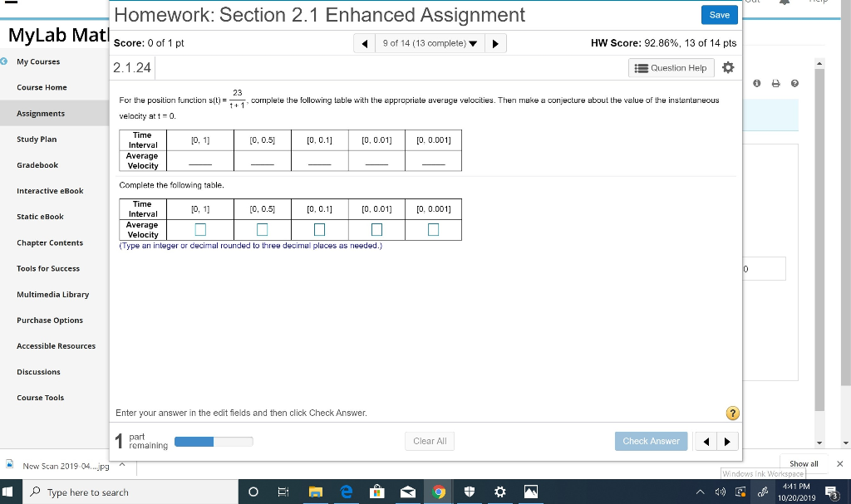Expand the New Scan 2019-04 download chevron
This screenshot has width=851, height=504.
(121, 466)
